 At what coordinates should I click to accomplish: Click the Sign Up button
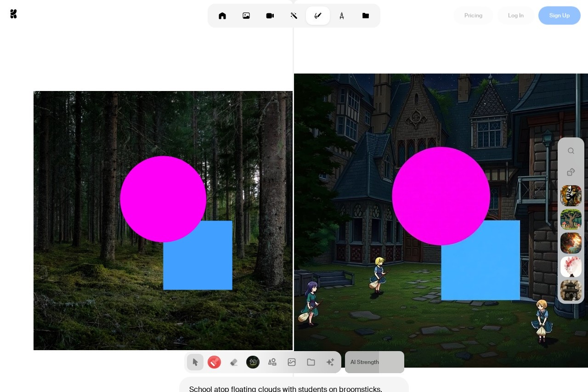pos(559,15)
